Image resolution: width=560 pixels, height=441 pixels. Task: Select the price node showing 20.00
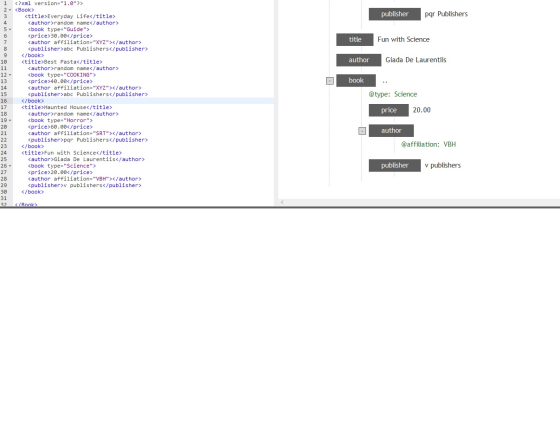click(x=389, y=110)
